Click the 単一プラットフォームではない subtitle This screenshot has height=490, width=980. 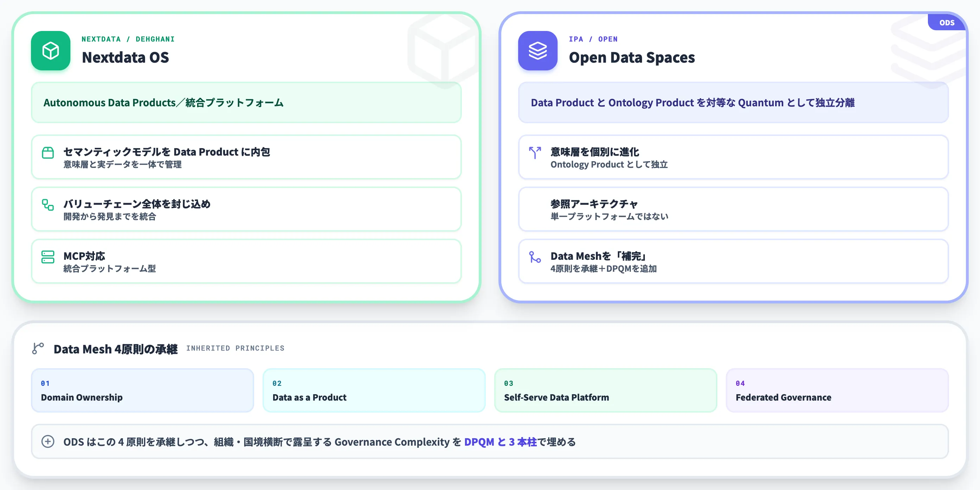coord(609,217)
